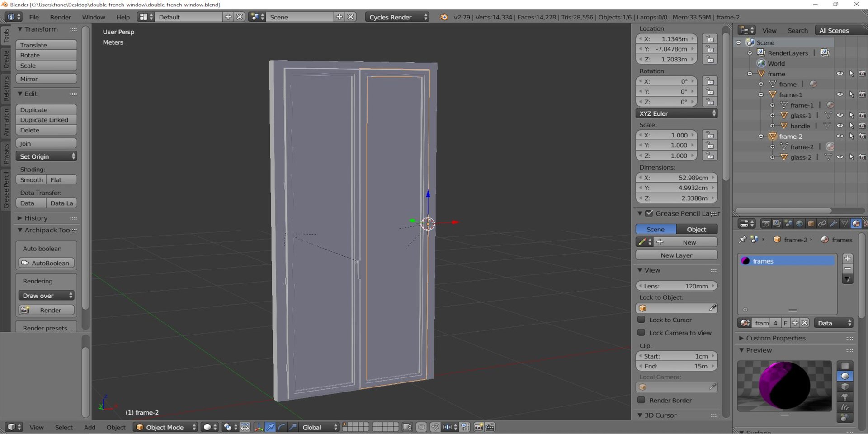Open Render Layers properties tab icon
Screen dimensions: 868x434
click(x=777, y=224)
